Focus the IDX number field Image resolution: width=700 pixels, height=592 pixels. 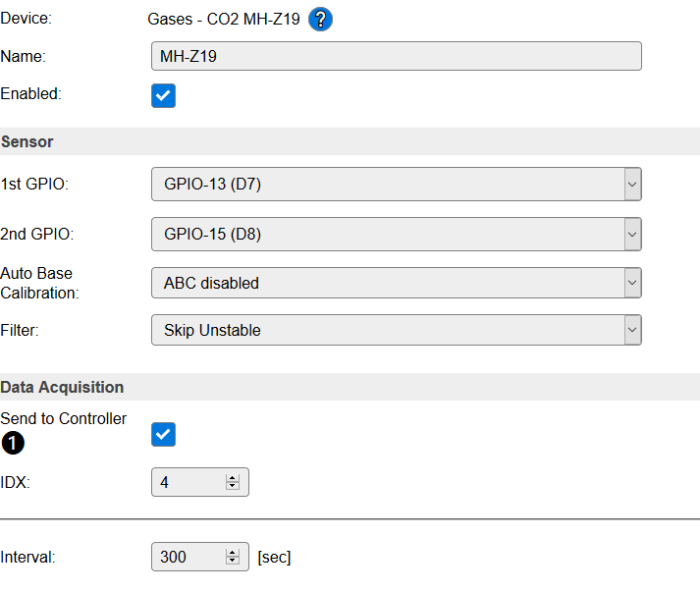tap(188, 482)
